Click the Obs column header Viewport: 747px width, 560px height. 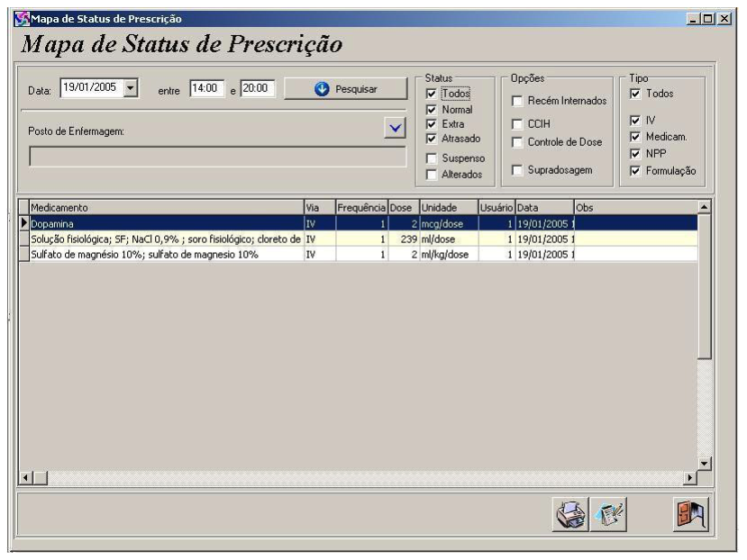pyautogui.click(x=636, y=208)
